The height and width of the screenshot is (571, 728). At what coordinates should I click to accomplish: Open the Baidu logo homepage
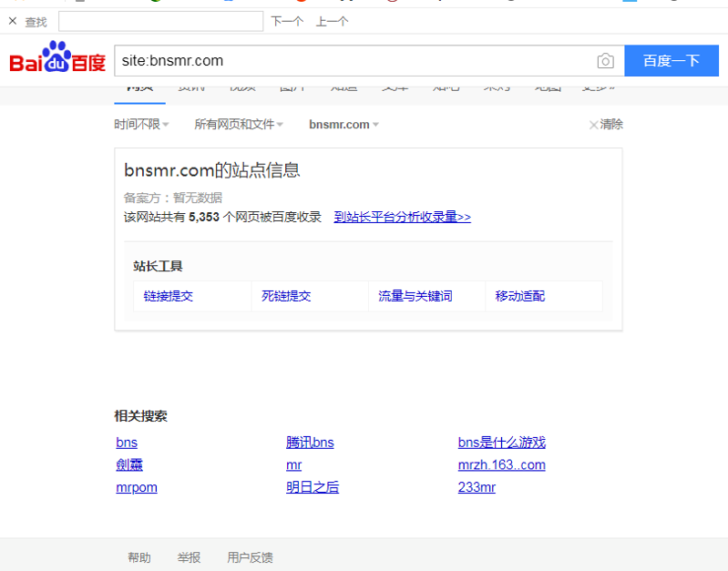tap(57, 57)
